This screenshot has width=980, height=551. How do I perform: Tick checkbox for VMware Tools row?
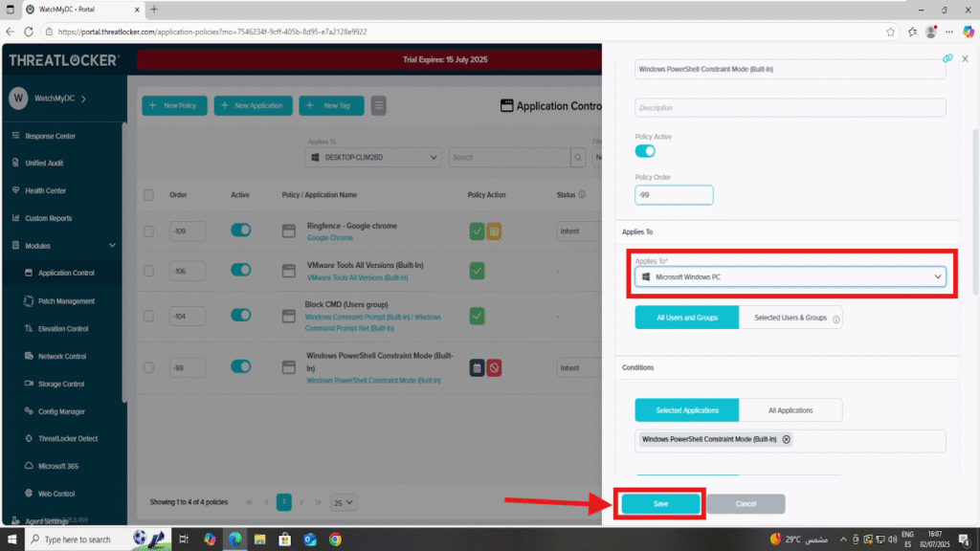(x=148, y=271)
